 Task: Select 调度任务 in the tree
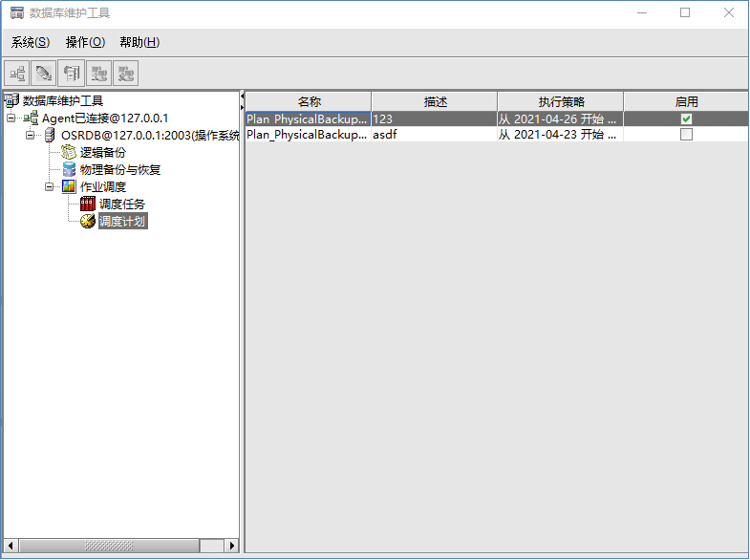(122, 205)
